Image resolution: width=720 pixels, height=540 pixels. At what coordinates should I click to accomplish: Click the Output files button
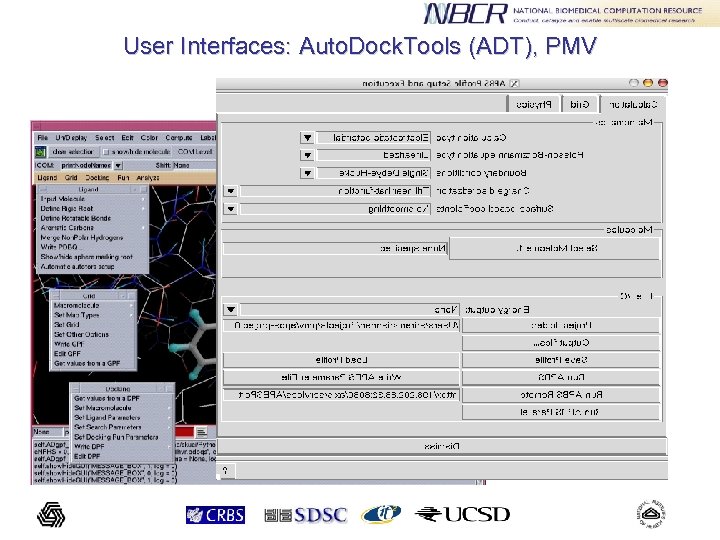coord(561,343)
